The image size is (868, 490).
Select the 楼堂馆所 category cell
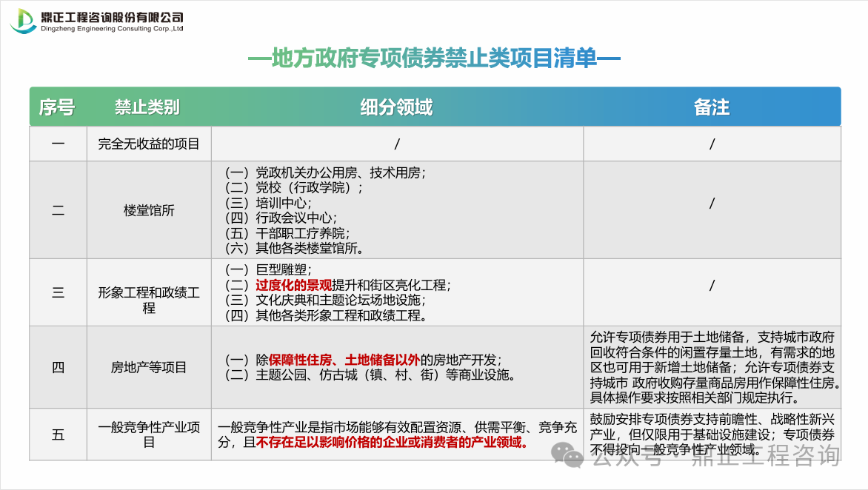[149, 210]
